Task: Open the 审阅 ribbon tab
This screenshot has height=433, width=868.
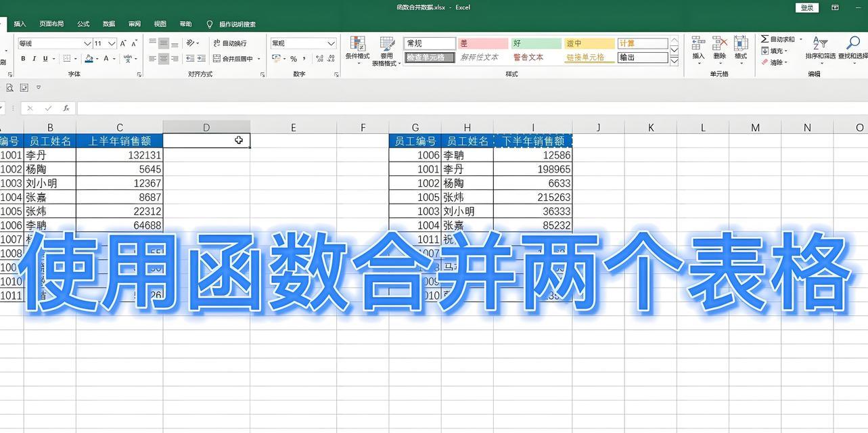Action: coord(135,24)
